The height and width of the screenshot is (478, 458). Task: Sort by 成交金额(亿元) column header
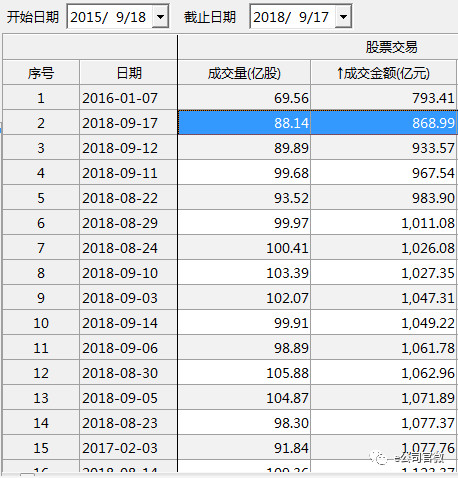(x=383, y=73)
